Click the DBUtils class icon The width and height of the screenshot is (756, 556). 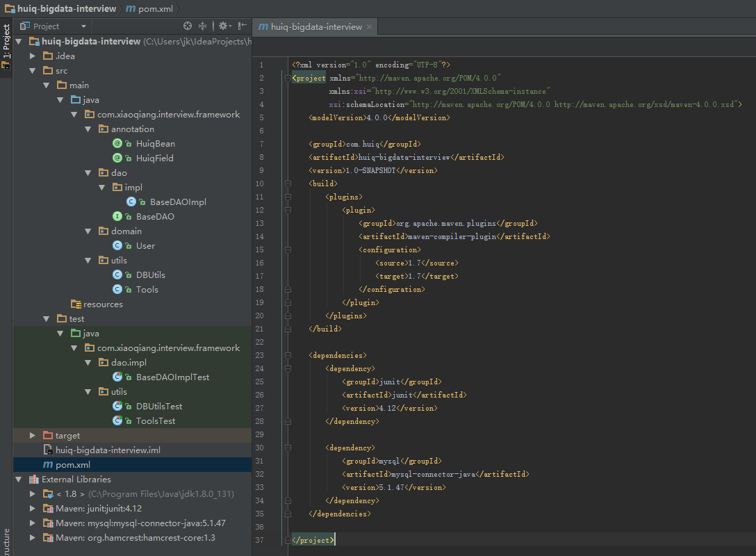click(117, 275)
